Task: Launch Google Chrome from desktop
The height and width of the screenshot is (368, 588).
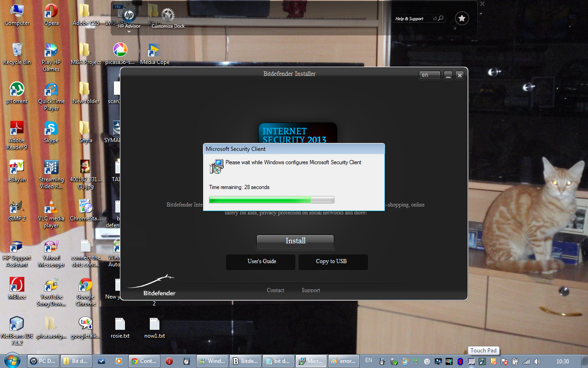Action: coord(85,292)
